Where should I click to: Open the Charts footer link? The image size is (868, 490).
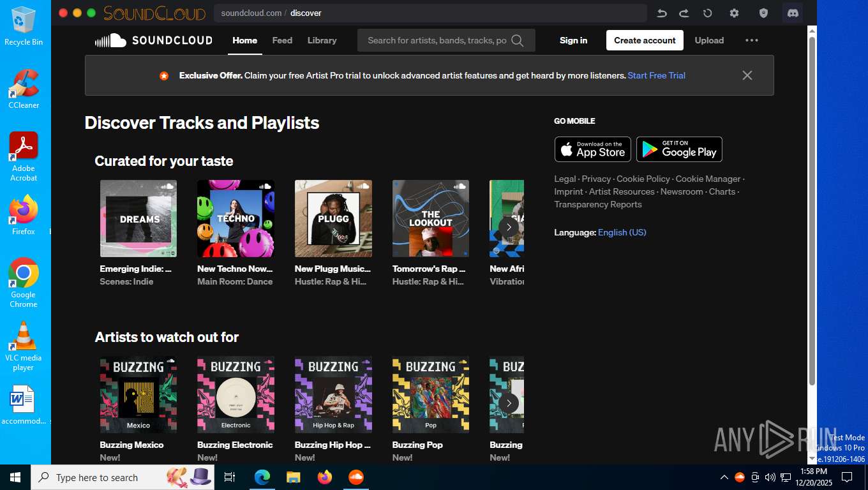tap(722, 191)
